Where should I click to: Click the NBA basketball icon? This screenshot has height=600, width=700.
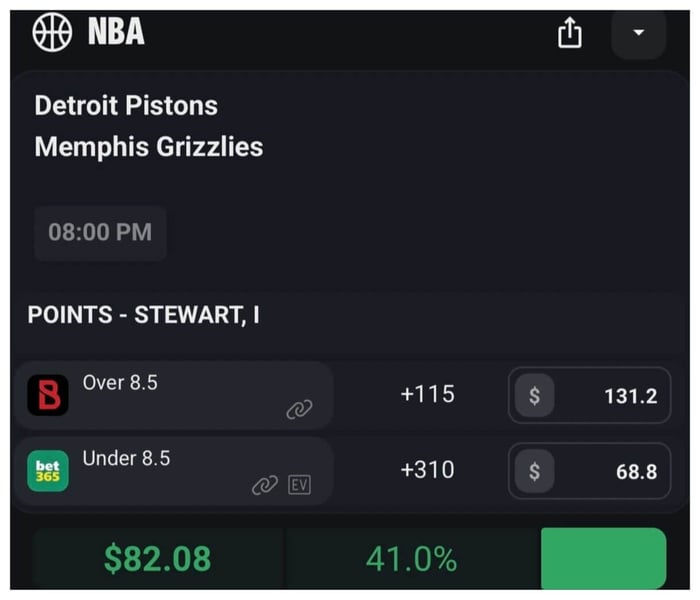[x=52, y=32]
